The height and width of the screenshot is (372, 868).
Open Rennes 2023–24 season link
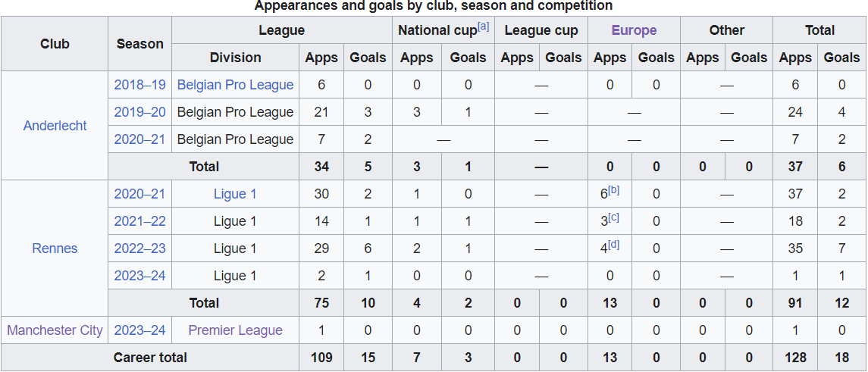tap(139, 276)
